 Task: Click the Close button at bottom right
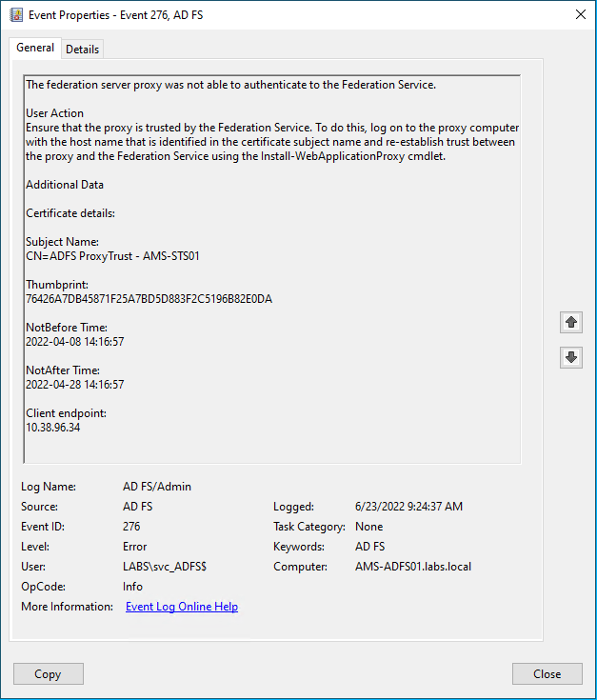click(547, 674)
